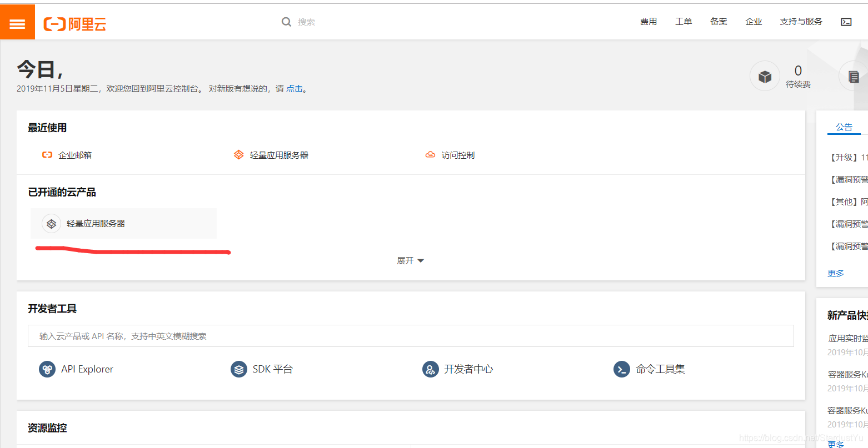868x448 pixels.
Task: Click the package cube icon near 待续费
Action: coord(765,76)
